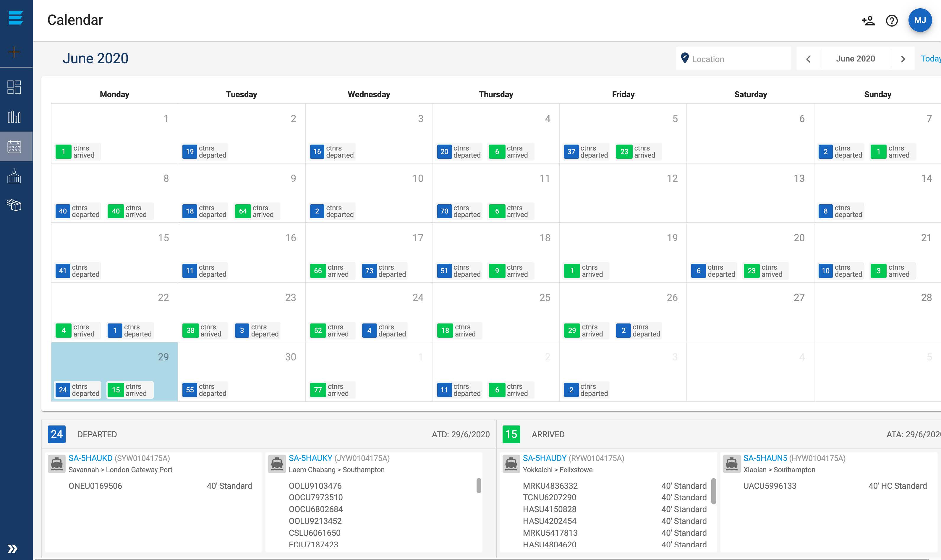
Task: Select the 55 ctnrs departed badge on June 30
Action: pyautogui.click(x=205, y=390)
